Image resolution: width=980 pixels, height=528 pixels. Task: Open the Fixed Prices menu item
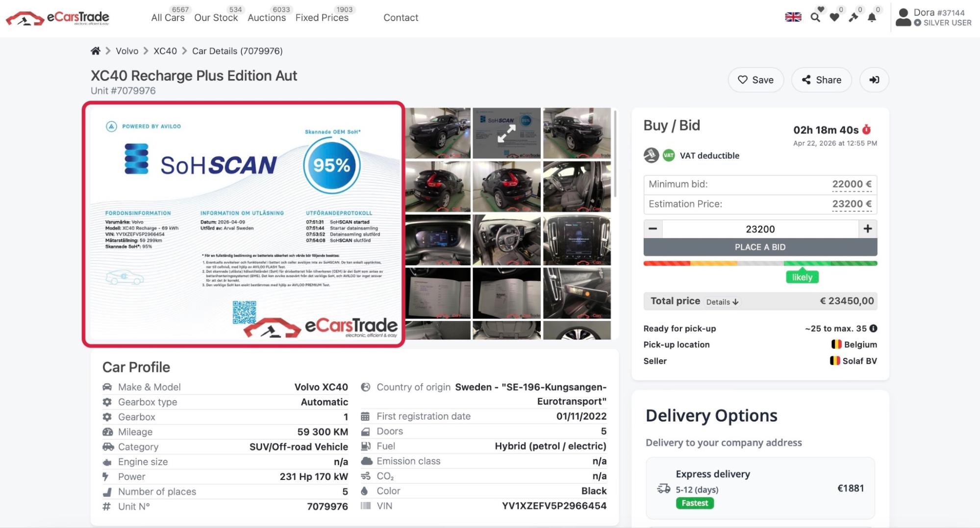(x=322, y=18)
